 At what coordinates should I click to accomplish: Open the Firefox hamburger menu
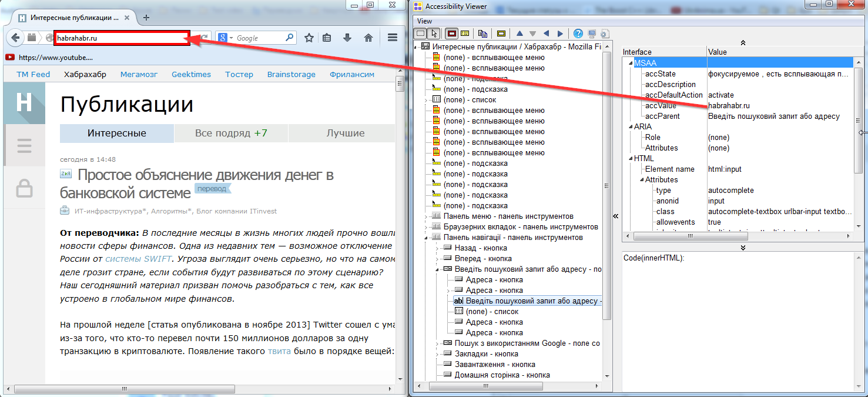[x=393, y=38]
